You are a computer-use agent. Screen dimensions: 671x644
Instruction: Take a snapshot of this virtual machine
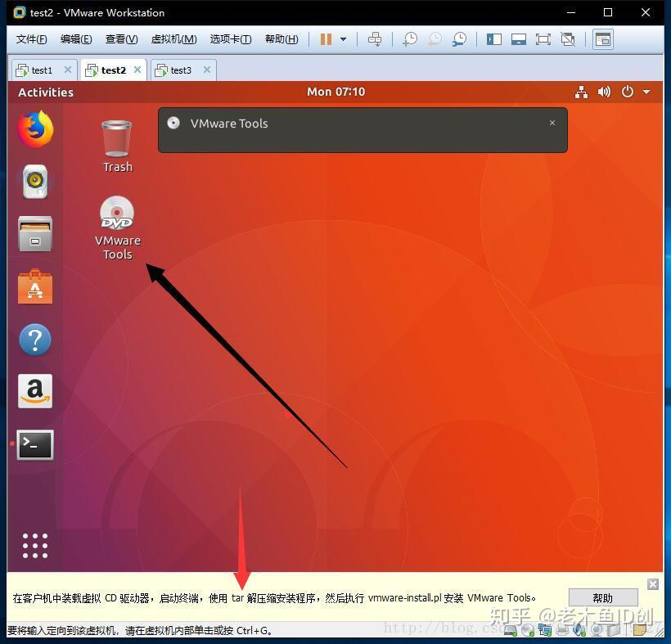410,39
